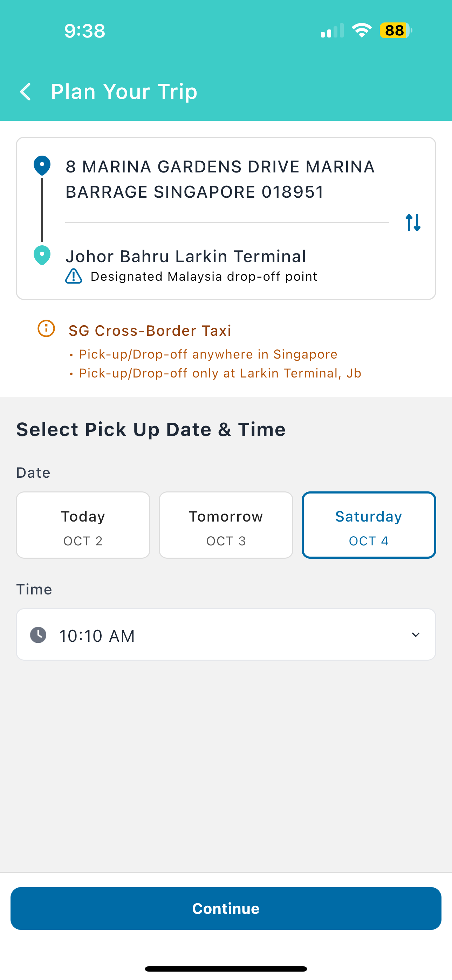
Task: Edit the Marina Gardens Drive pick-up address
Action: (220, 179)
